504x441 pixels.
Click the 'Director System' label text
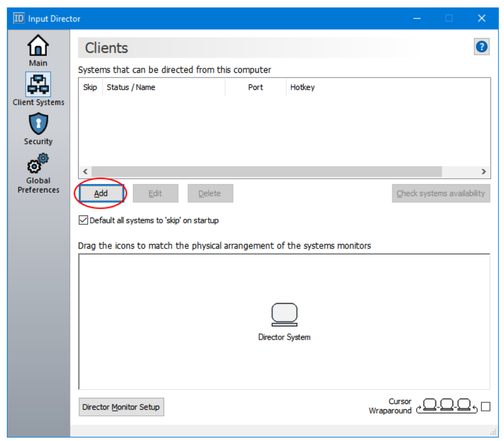(284, 337)
